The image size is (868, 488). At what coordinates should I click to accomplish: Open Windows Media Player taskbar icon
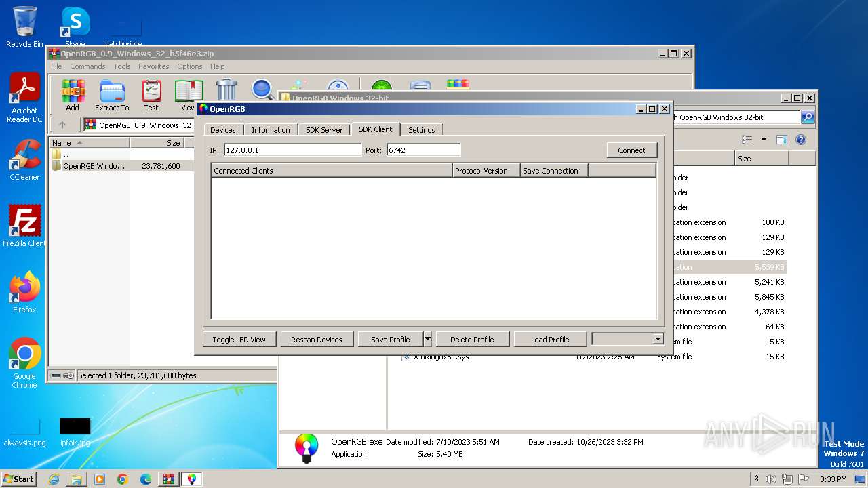pyautogui.click(x=100, y=479)
